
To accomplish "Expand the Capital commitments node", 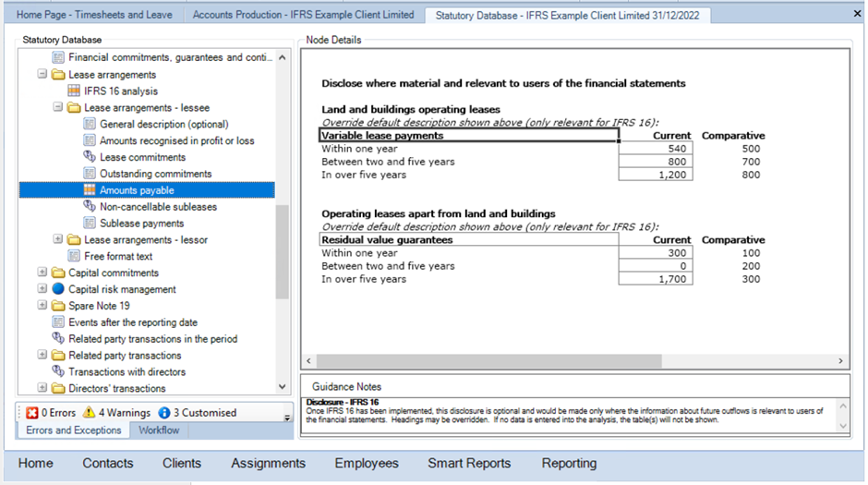I will (42, 272).
